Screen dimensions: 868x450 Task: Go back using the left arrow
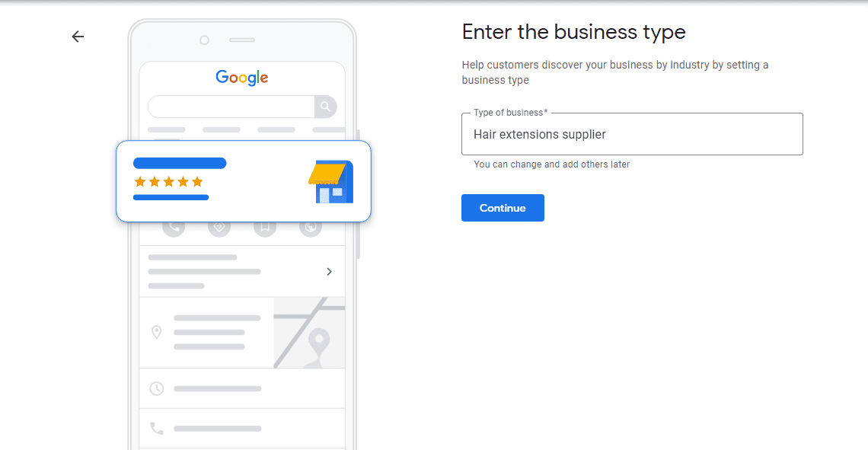78,37
